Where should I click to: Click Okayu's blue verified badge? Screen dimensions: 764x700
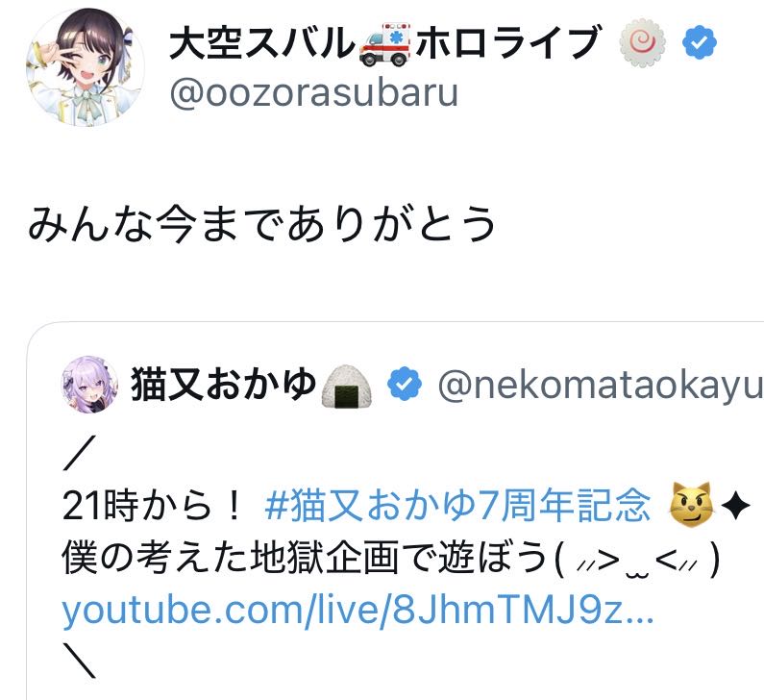405,384
